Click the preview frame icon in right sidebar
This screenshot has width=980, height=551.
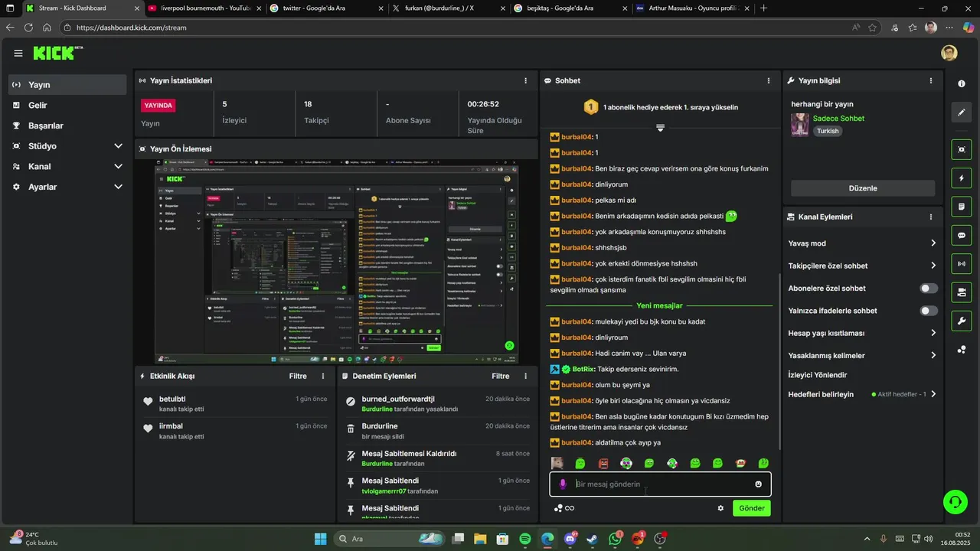coord(962,149)
